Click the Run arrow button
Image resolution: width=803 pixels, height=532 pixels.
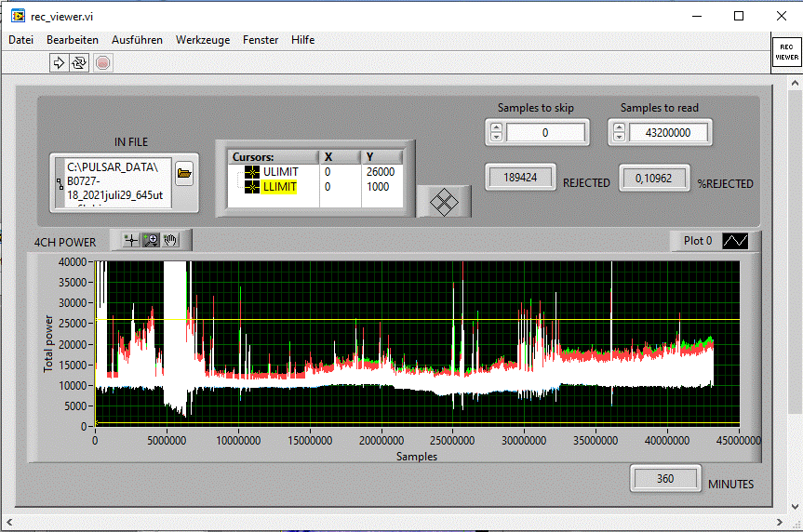pos(59,63)
